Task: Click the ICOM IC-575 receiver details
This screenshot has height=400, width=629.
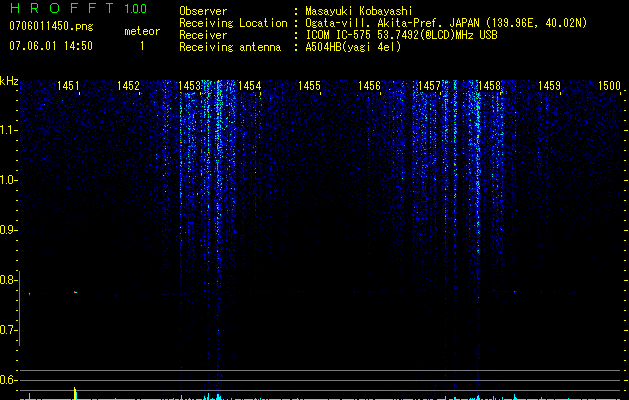Action: click(x=402, y=35)
